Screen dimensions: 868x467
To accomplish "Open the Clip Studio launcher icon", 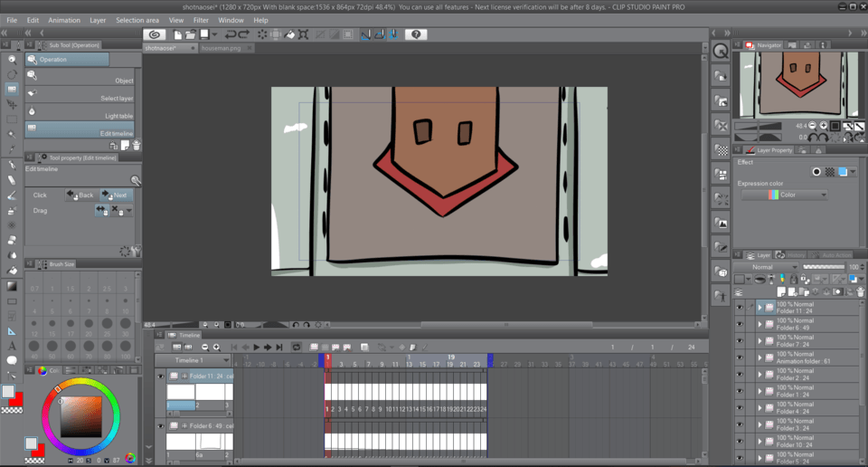I will (155, 34).
